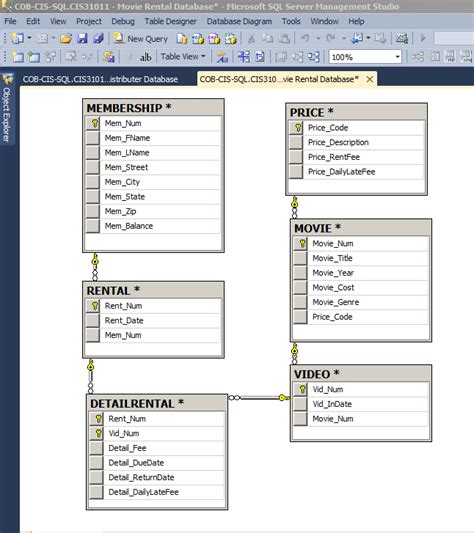Click the Navigate Backward icon
This screenshot has height=533, width=474.
pyautogui.click(x=357, y=38)
